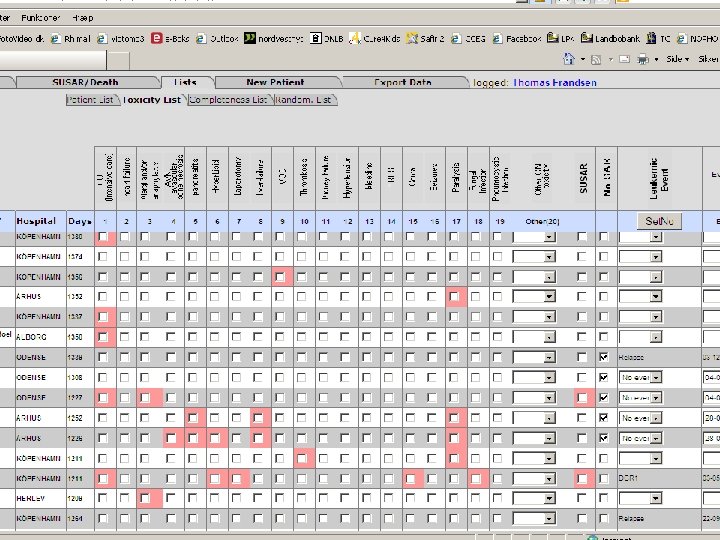The image size is (720, 540).
Task: Open Leukemic Event dropdown in ALBORG row
Action: 640,337
